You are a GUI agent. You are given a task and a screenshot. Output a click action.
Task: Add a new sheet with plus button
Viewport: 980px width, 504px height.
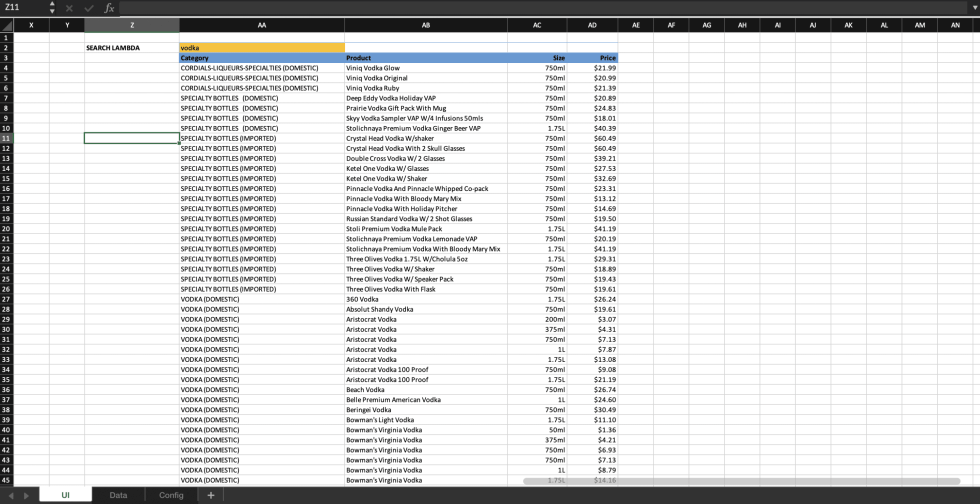211,495
